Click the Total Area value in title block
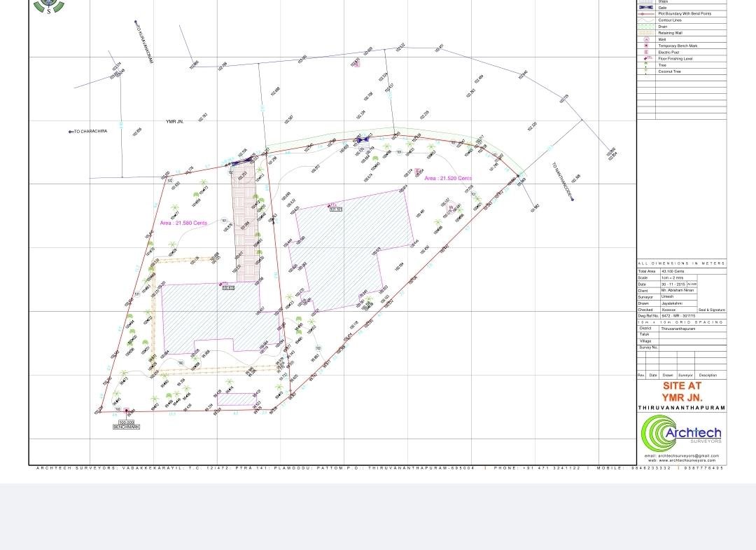Image resolution: width=756 pixels, height=550 pixels. [673, 271]
